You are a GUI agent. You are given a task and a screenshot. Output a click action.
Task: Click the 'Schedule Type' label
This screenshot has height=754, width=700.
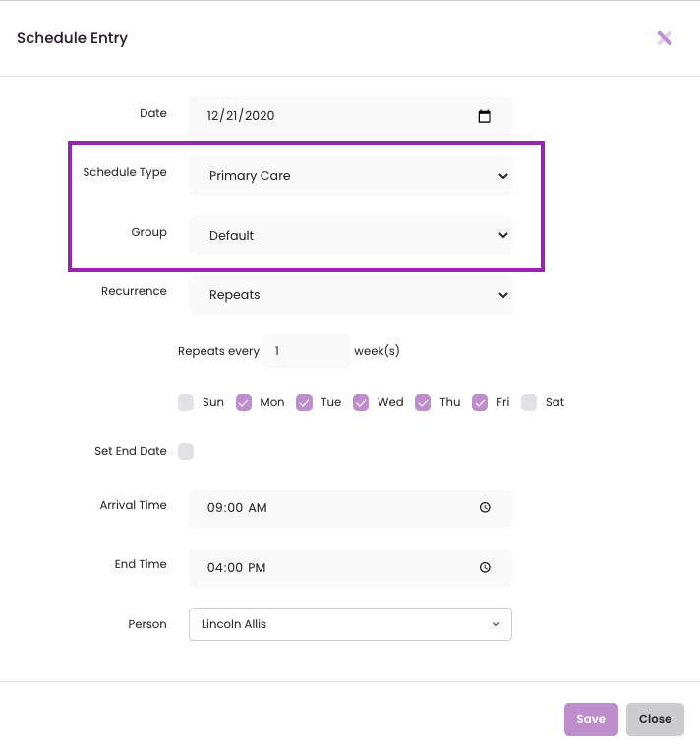pyautogui.click(x=125, y=172)
